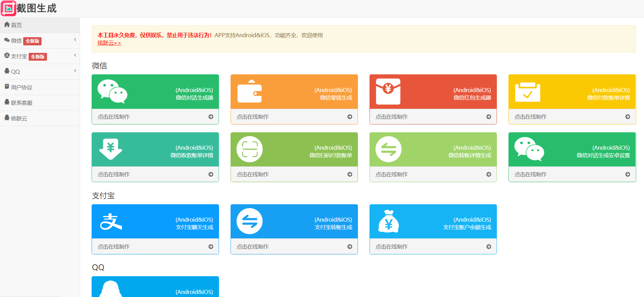Follow the 铭联云>> link in the notice
The width and height of the screenshot is (644, 297).
coord(109,43)
